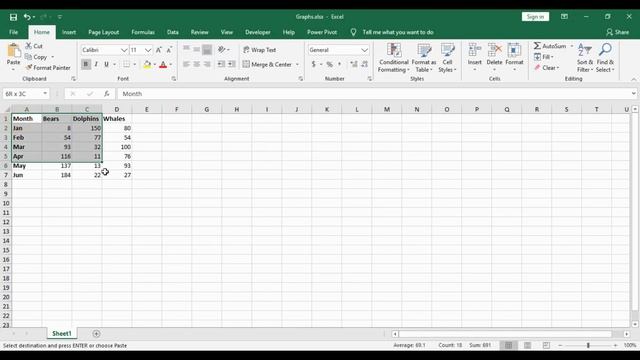Click Tell me what you want to do

pyautogui.click(x=398, y=32)
